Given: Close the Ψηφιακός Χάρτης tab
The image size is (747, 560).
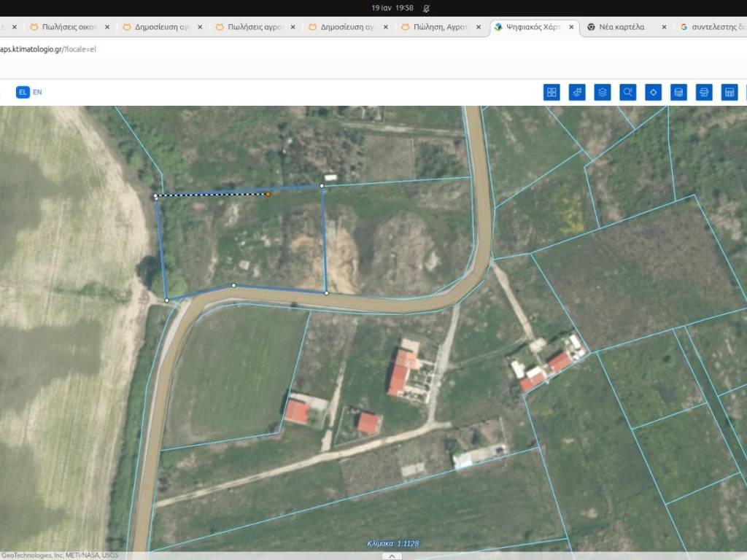Looking at the screenshot, I should click(x=570, y=27).
